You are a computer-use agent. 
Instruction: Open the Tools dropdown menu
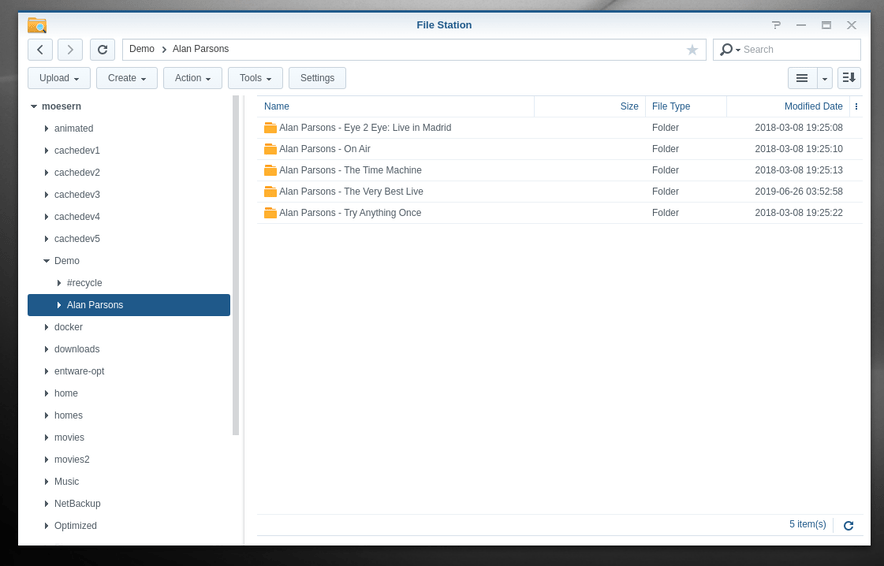click(x=255, y=78)
